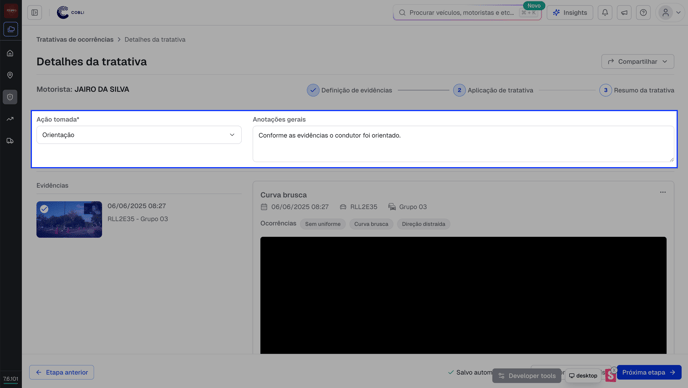Viewport: 688px width, 388px height.
Task: Go to Tratativas de ocorrências breadcrumb
Action: point(75,40)
